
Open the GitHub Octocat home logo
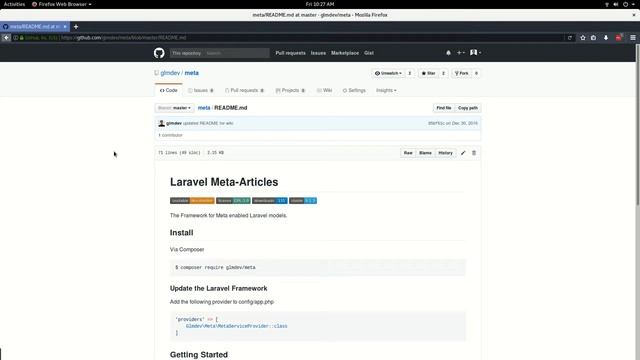pyautogui.click(x=159, y=53)
